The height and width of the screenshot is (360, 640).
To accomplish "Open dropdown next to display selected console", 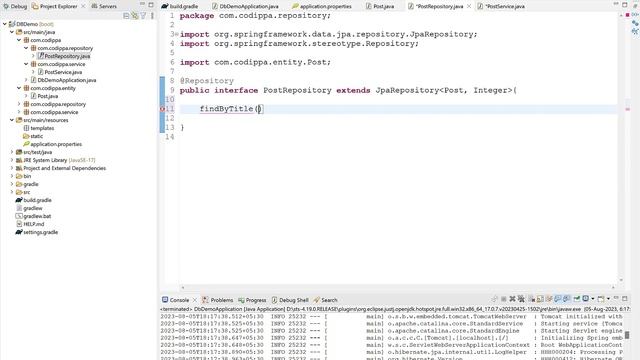I will [x=593, y=299].
